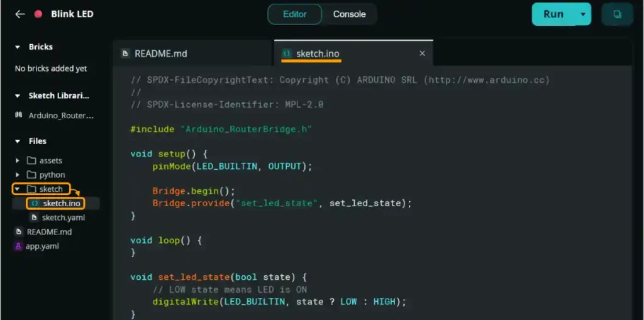Select the Arduino_Router library entry
This screenshot has height=320, width=644.
[55, 116]
